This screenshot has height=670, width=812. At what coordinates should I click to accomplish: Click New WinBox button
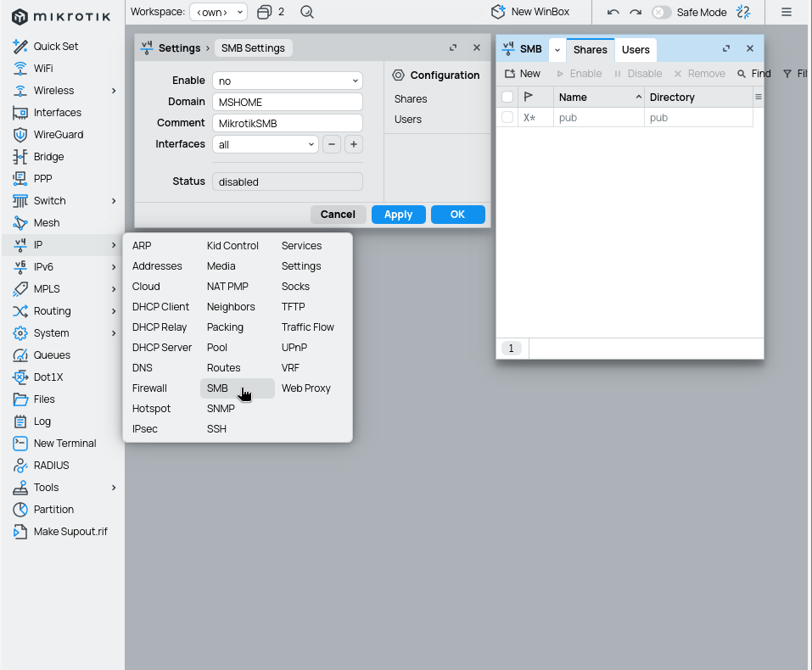(530, 12)
